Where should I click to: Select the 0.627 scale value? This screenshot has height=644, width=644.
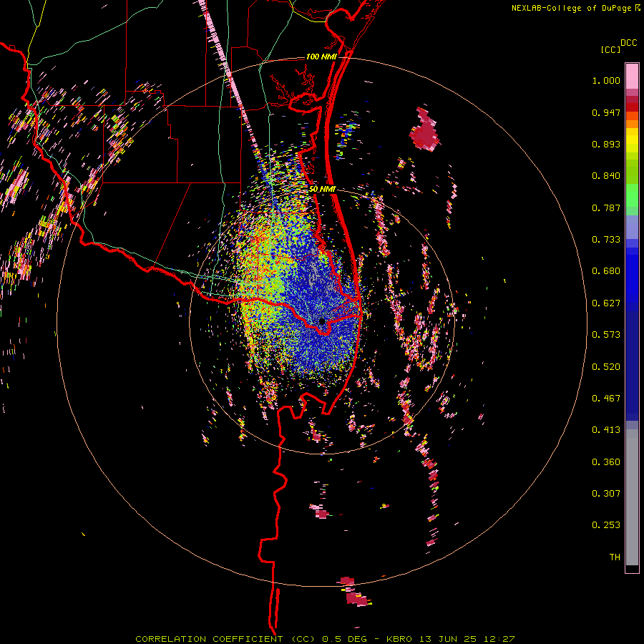coord(606,303)
